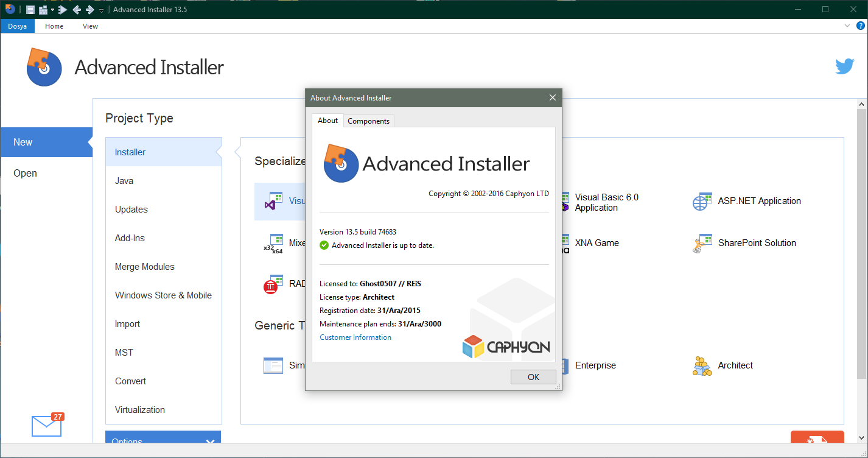Select the Enterprise template
Screen dimensions: 868x458
pyautogui.click(x=595, y=365)
